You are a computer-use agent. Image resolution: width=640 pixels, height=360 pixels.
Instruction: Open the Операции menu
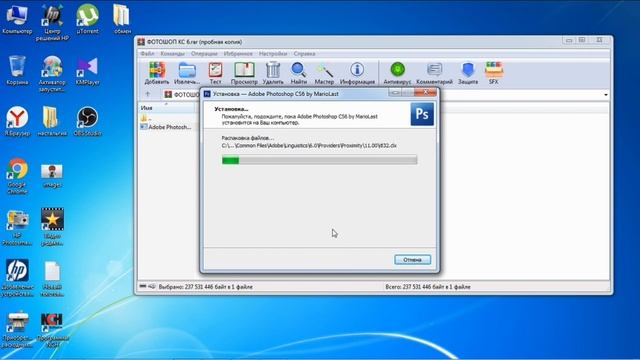coord(204,53)
